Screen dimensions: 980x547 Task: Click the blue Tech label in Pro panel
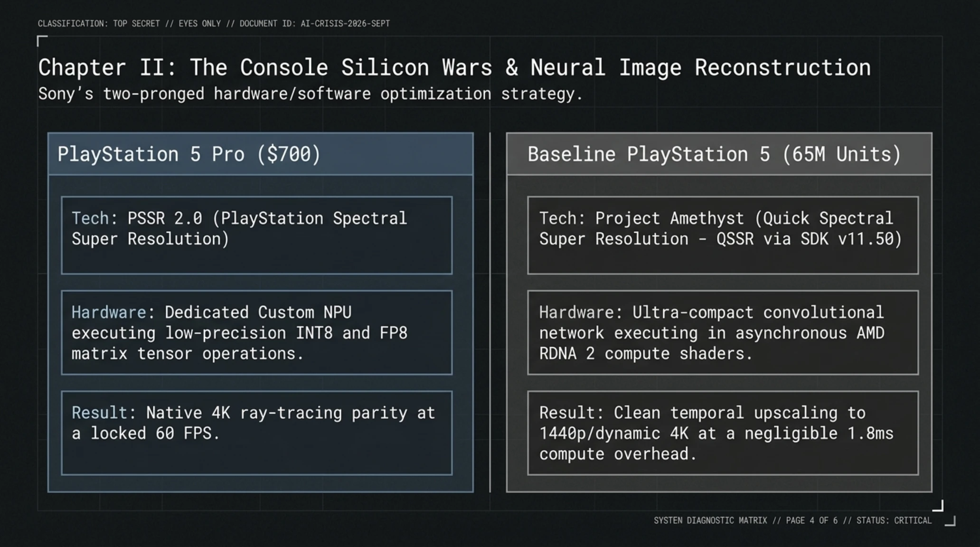pos(90,218)
